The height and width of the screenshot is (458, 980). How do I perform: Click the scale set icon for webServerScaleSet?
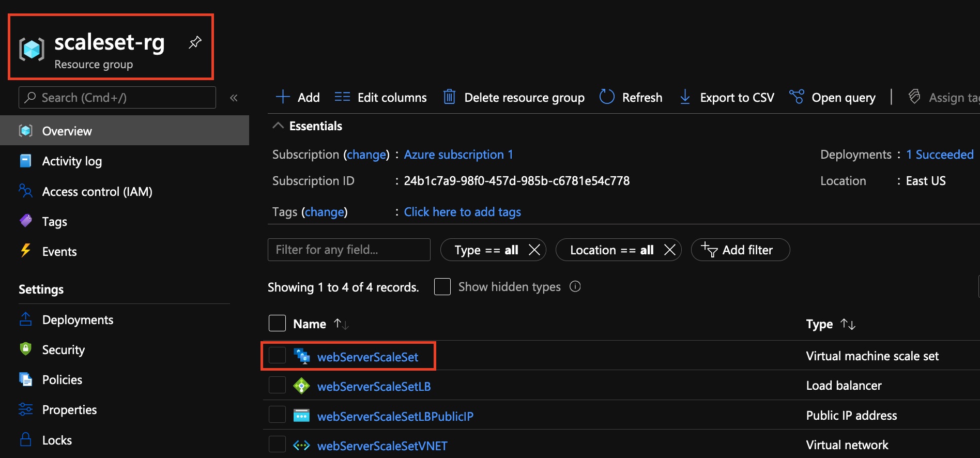301,356
